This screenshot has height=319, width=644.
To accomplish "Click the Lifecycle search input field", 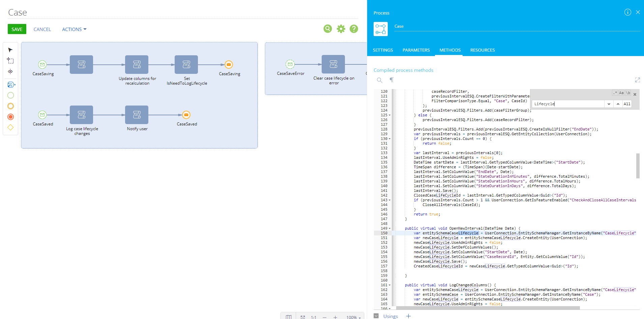I will tap(568, 104).
